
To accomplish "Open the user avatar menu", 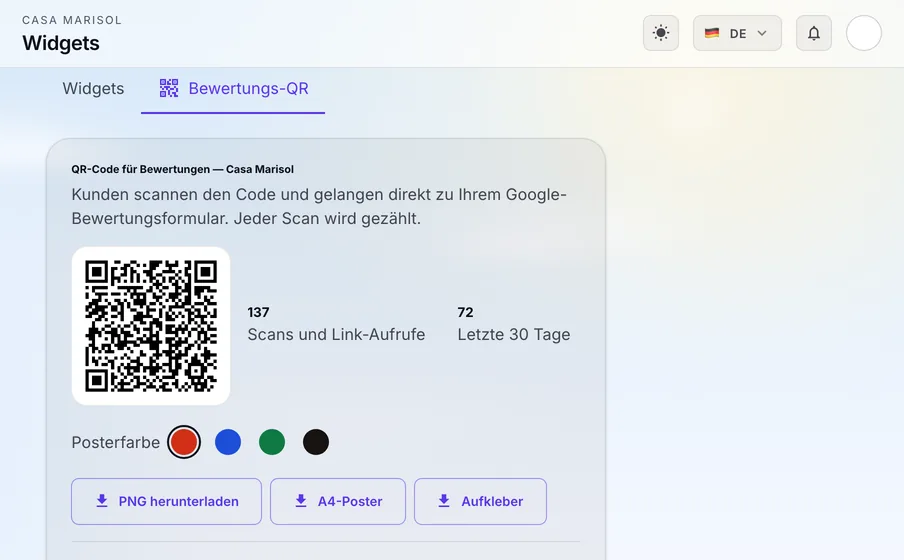I will coord(864,33).
